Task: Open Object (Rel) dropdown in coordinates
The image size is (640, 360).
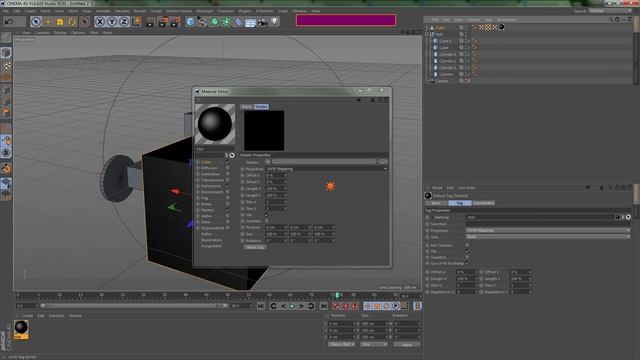Action: coord(341,344)
